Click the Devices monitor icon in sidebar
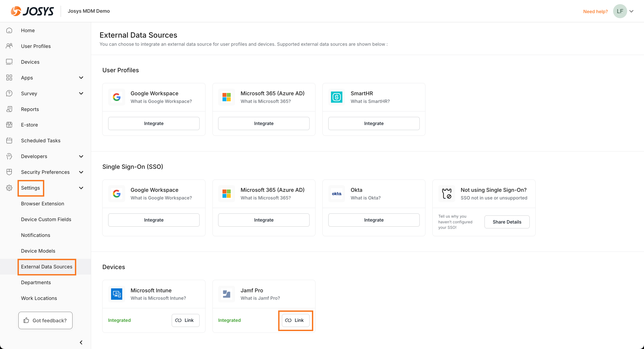The width and height of the screenshot is (644, 349). click(x=9, y=62)
